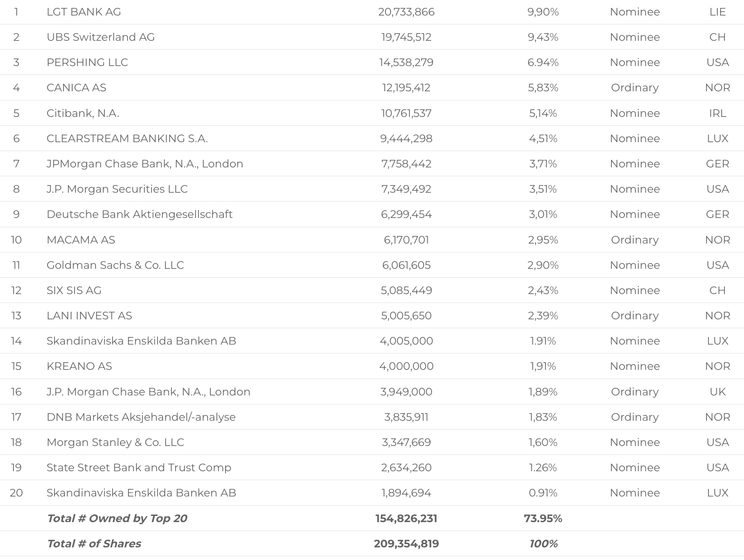
Task: Click J.P. Morgan Securities LLC entry
Action: point(117,189)
